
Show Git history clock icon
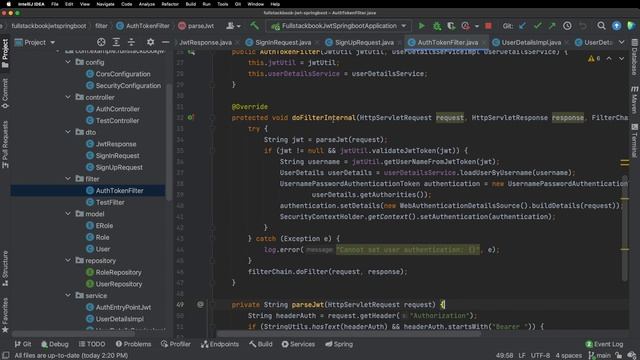tap(567, 26)
